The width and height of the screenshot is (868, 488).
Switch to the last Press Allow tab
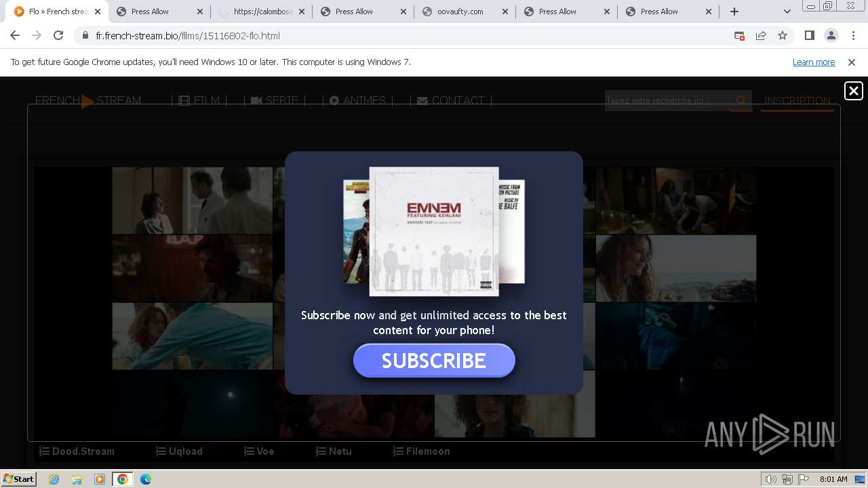click(668, 12)
